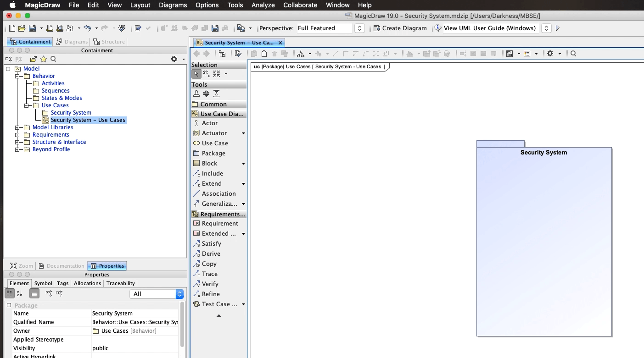Toggle alphabetical sort in Properties panel
Image resolution: width=644 pixels, height=358 pixels.
[x=19, y=294]
